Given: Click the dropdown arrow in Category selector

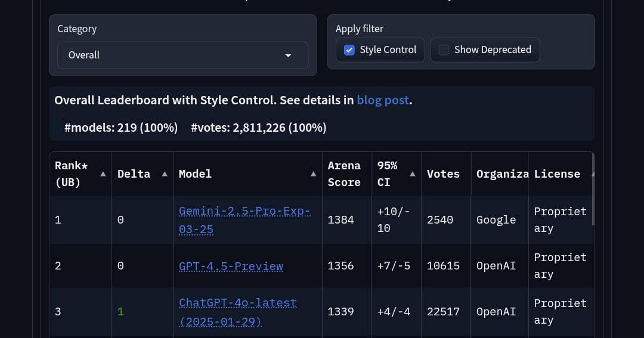Looking at the screenshot, I should [288, 55].
